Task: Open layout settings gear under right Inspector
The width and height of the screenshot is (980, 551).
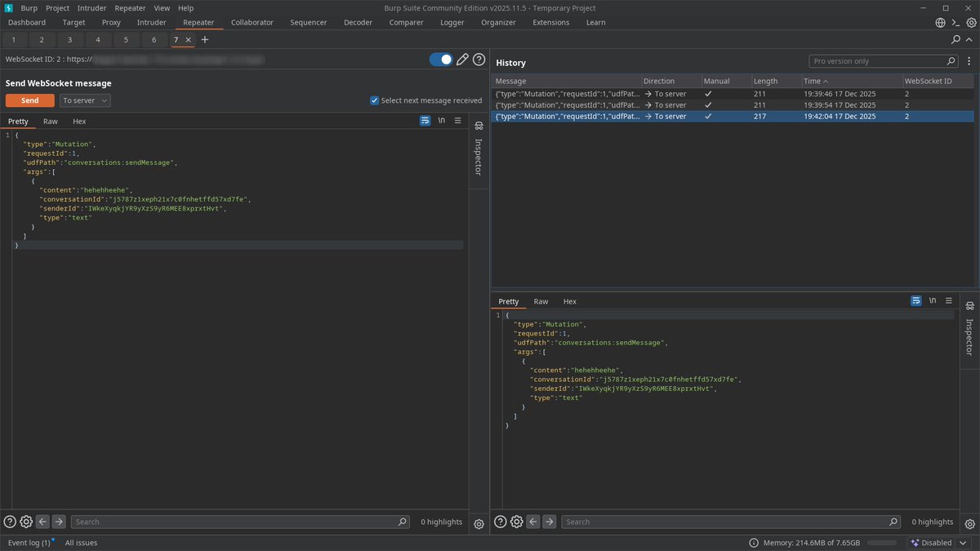Action: pos(969,523)
